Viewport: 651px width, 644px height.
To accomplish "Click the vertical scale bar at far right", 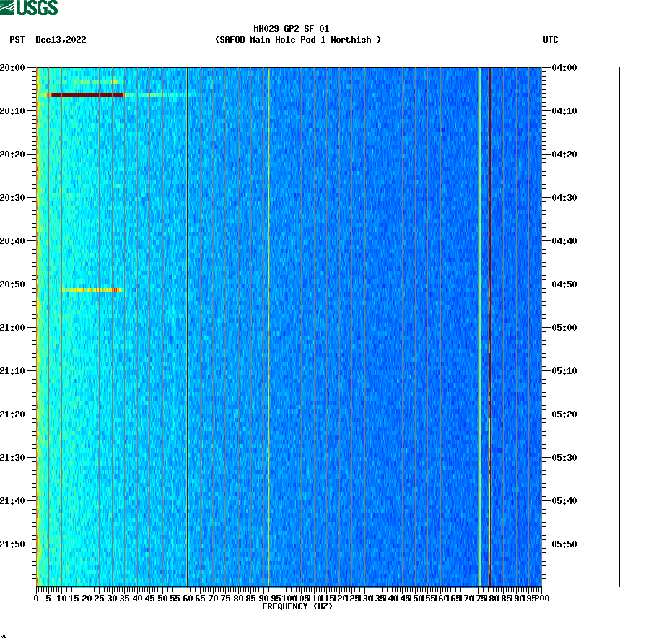I will point(619,325).
